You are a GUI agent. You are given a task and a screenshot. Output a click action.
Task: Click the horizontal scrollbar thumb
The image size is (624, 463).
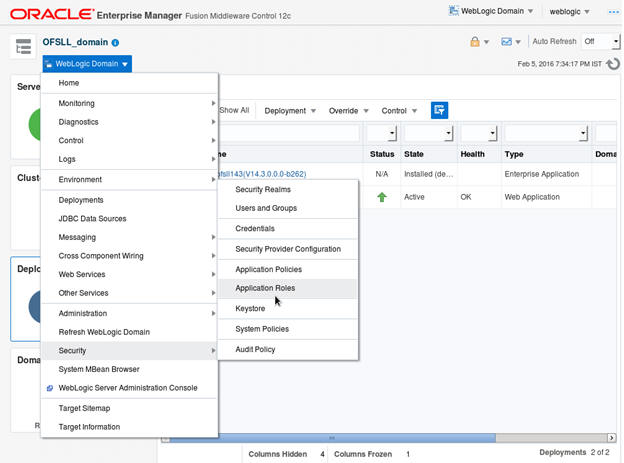(333, 438)
